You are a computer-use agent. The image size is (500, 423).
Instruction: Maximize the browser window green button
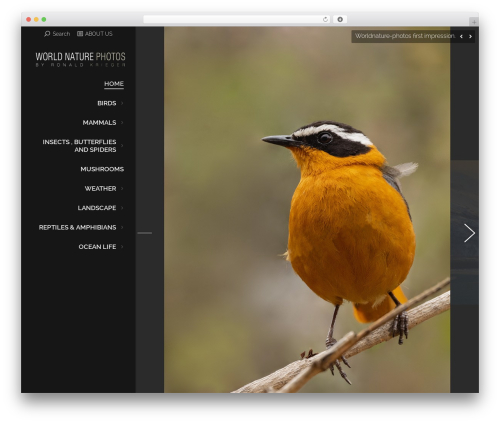44,19
